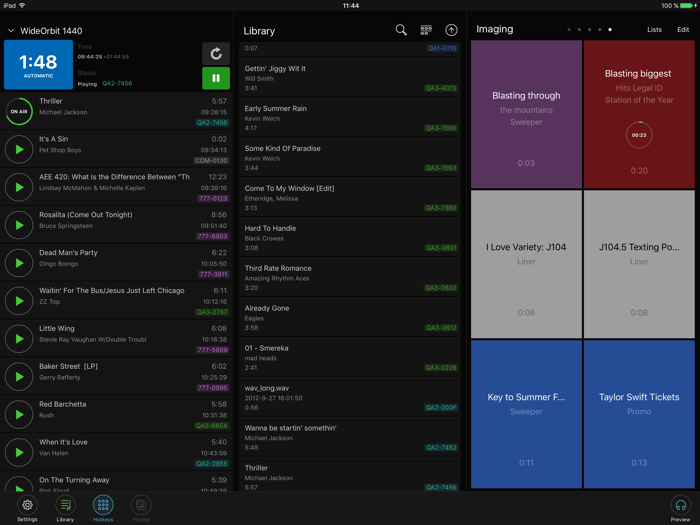Play On The Turning Away by Pink Floyd
Viewport: 700px width, 525px height.
pos(19,484)
